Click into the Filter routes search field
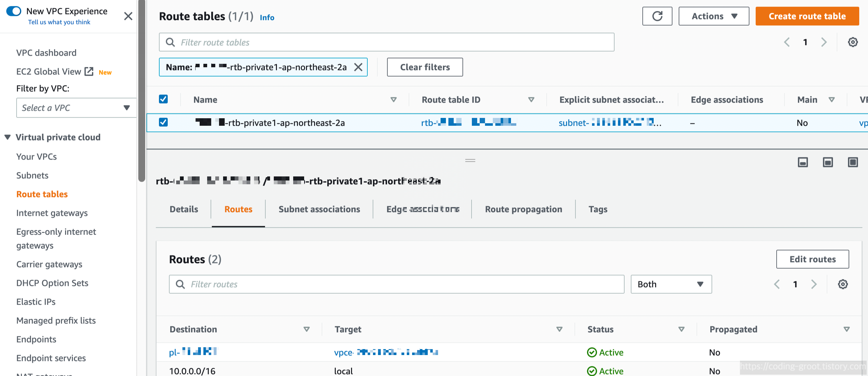Viewport: 868px width, 376px height. click(x=396, y=284)
